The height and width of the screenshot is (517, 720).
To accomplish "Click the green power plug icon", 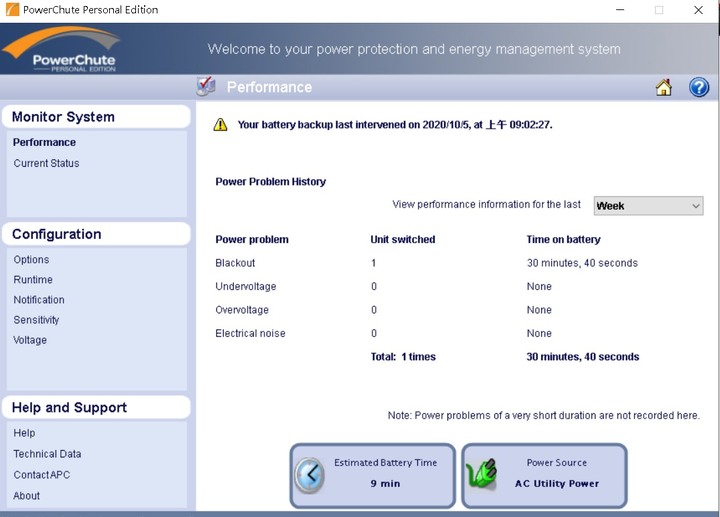I will (482, 474).
